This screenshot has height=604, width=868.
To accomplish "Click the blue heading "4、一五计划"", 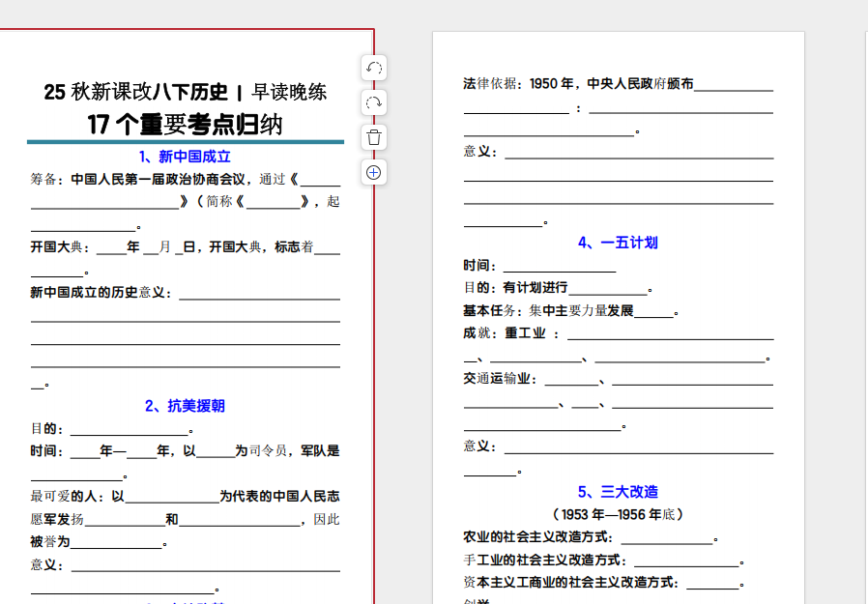I will click(x=618, y=243).
